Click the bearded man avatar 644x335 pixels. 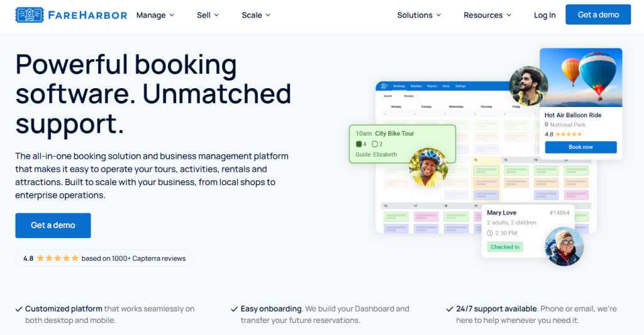tap(528, 86)
